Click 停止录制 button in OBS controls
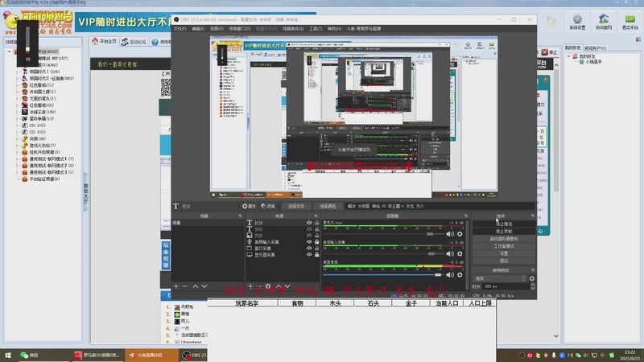This screenshot has height=362, width=644. click(x=504, y=232)
